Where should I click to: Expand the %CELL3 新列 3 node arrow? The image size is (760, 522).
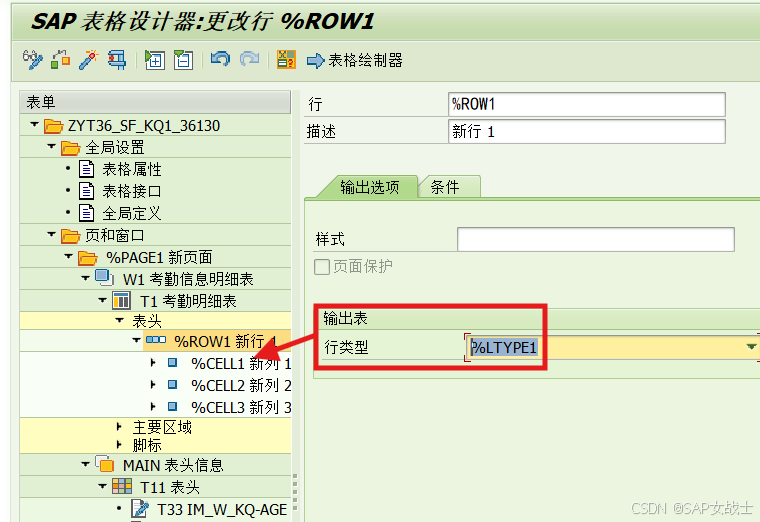(x=153, y=406)
